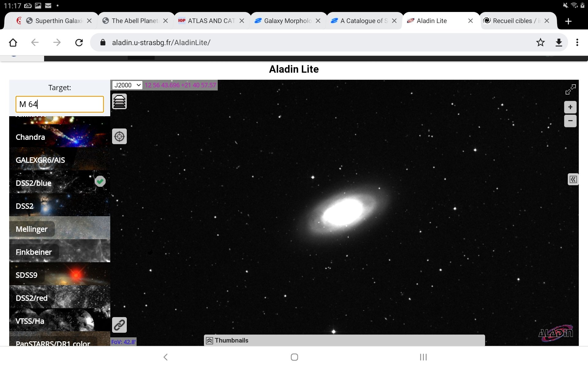Viewport: 588px width, 368px height.
Task: Click the coordinates readout 12 56 43.696
Action: pyautogui.click(x=180, y=85)
